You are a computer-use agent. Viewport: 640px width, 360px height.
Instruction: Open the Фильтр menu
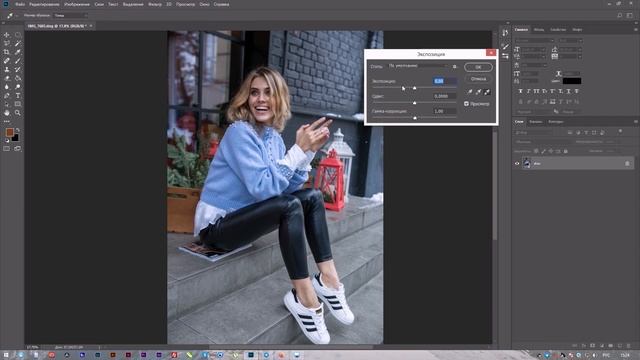[155, 4]
